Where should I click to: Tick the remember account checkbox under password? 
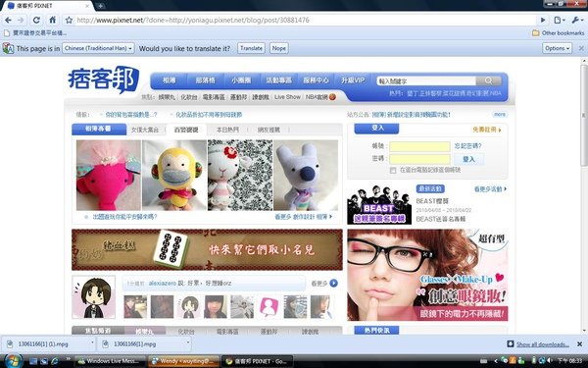pyautogui.click(x=393, y=171)
